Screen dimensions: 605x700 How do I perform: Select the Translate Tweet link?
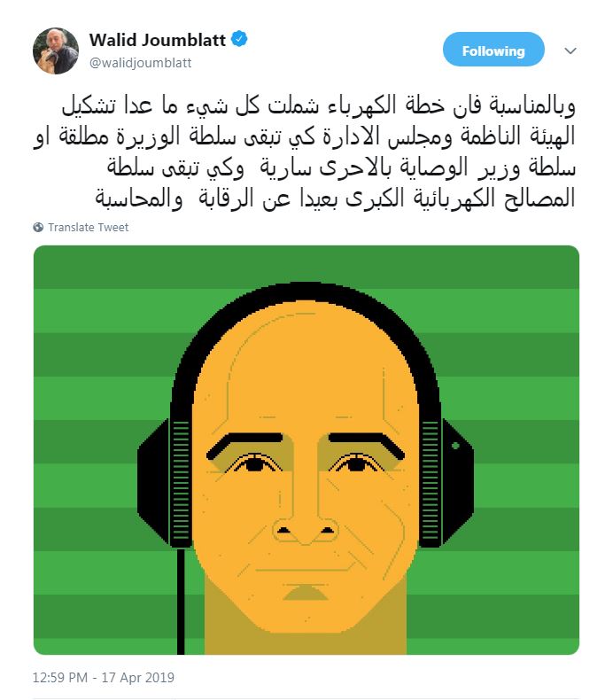89,227
